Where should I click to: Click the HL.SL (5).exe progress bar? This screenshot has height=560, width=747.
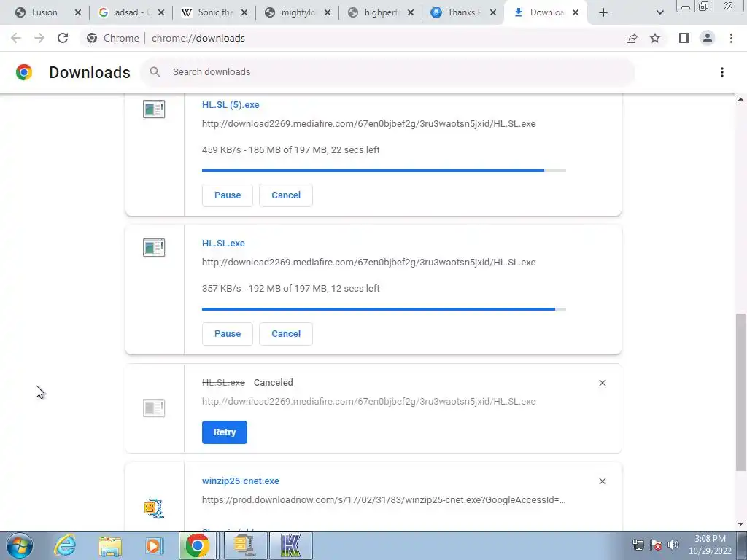point(384,171)
